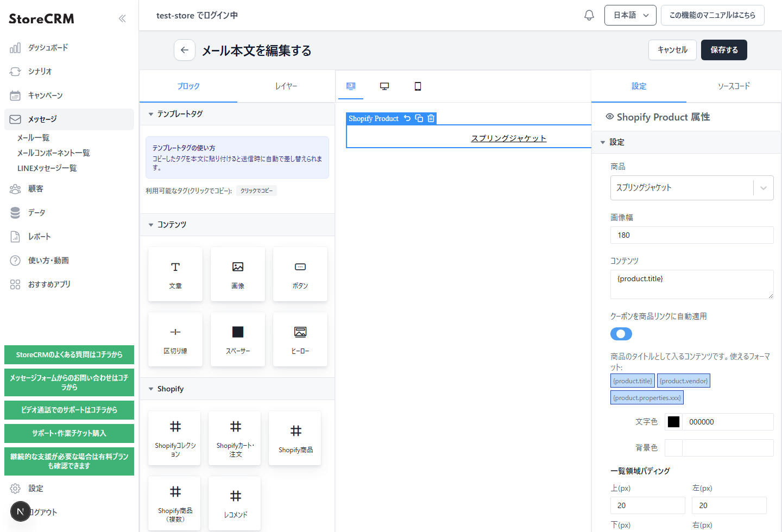
Task: Toggle the Shopify Product 属性 eye icon
Action: tap(610, 117)
